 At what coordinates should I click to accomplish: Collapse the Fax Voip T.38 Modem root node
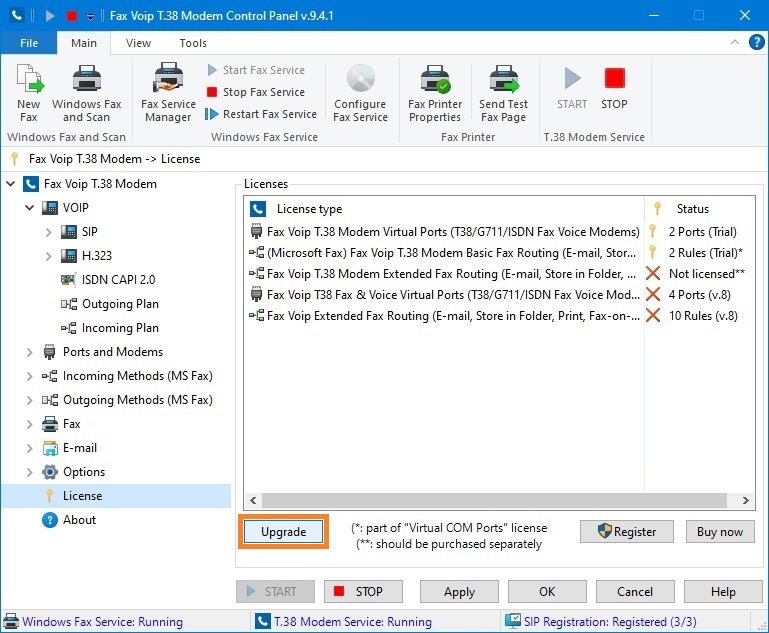(11, 184)
